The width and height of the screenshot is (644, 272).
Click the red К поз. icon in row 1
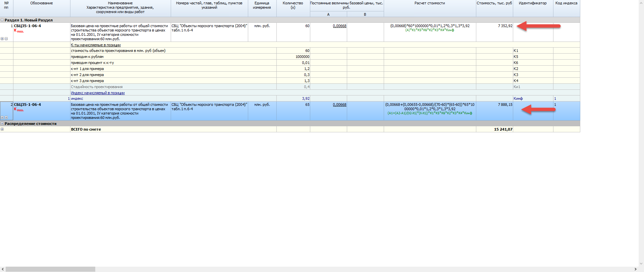pyautogui.click(x=19, y=31)
